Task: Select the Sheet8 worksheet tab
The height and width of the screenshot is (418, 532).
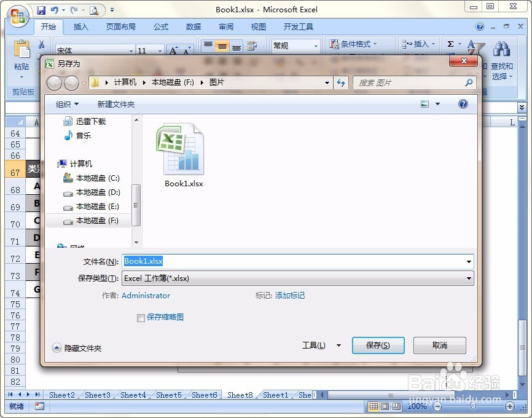Action: [x=240, y=395]
